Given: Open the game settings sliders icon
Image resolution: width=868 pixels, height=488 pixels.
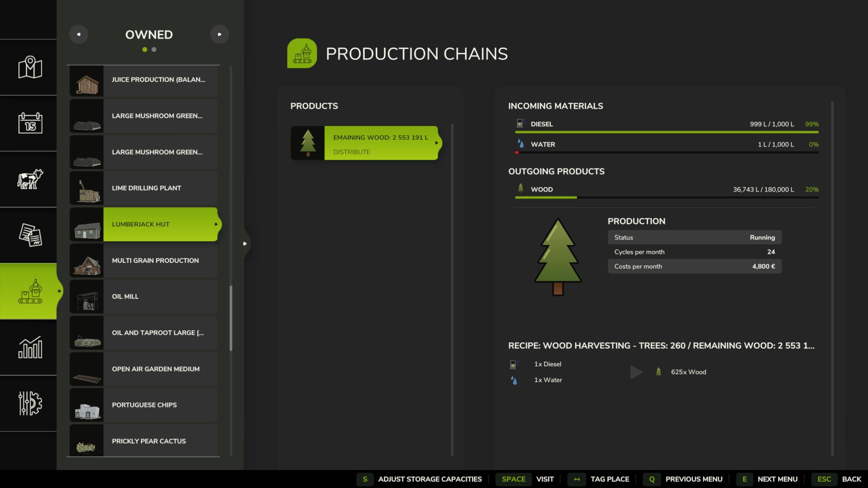Looking at the screenshot, I should pyautogui.click(x=30, y=403).
